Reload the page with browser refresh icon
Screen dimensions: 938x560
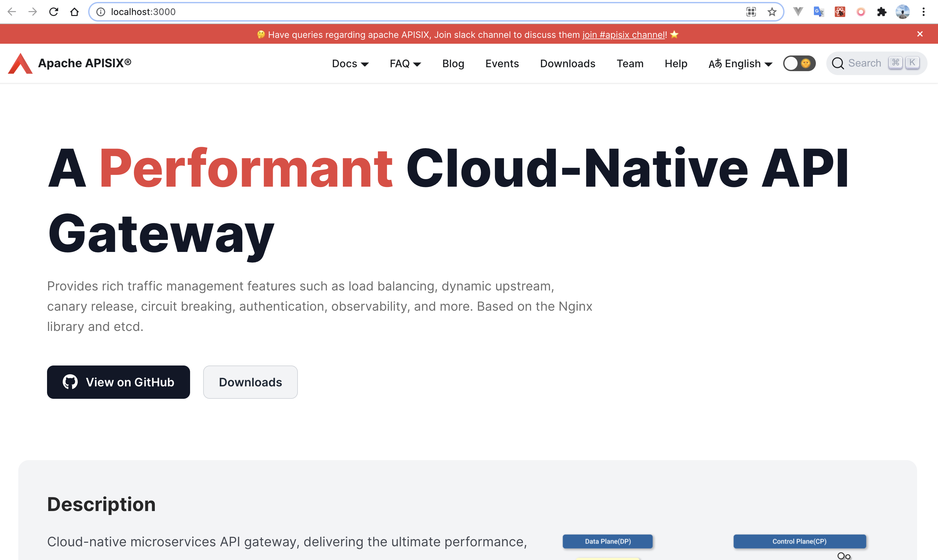[x=54, y=12]
